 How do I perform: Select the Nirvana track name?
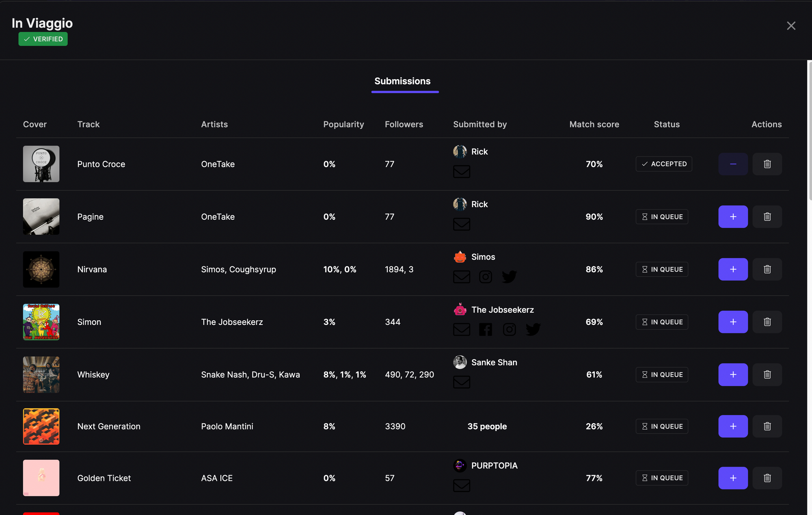click(92, 269)
